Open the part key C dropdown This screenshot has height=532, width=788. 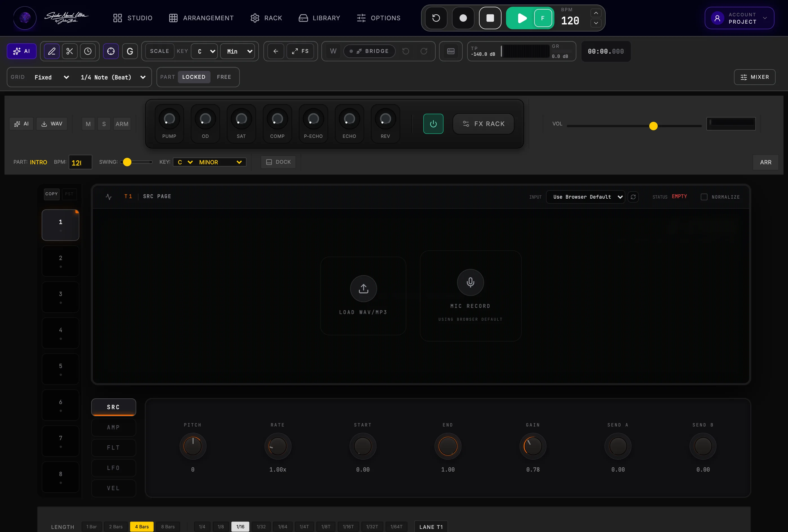(185, 162)
